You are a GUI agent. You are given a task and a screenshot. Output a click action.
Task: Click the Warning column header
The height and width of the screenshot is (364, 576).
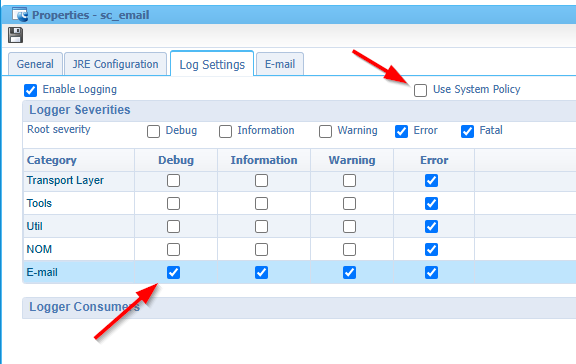pos(352,160)
